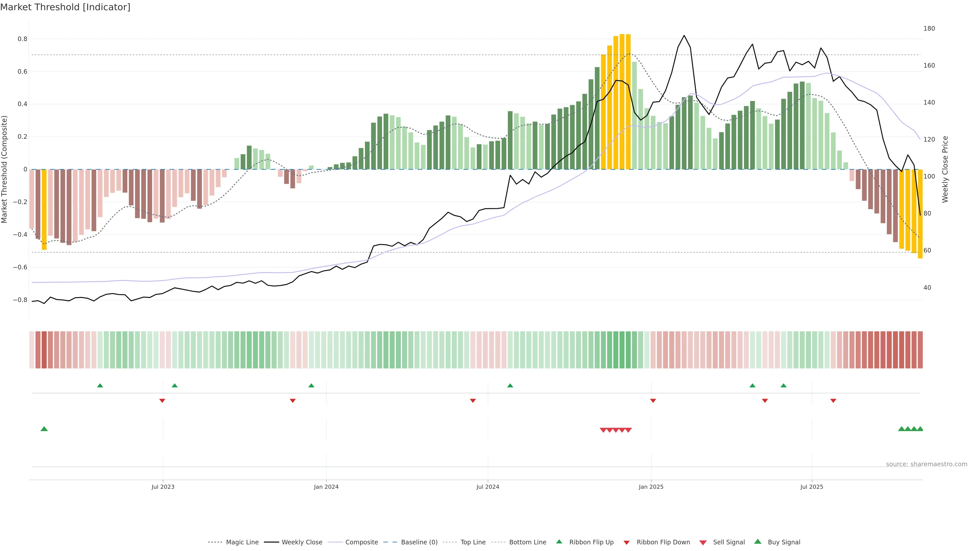Viewport: 980px width, 551px height.
Task: Click the Sell Signal legend triangle icon
Action: click(703, 542)
